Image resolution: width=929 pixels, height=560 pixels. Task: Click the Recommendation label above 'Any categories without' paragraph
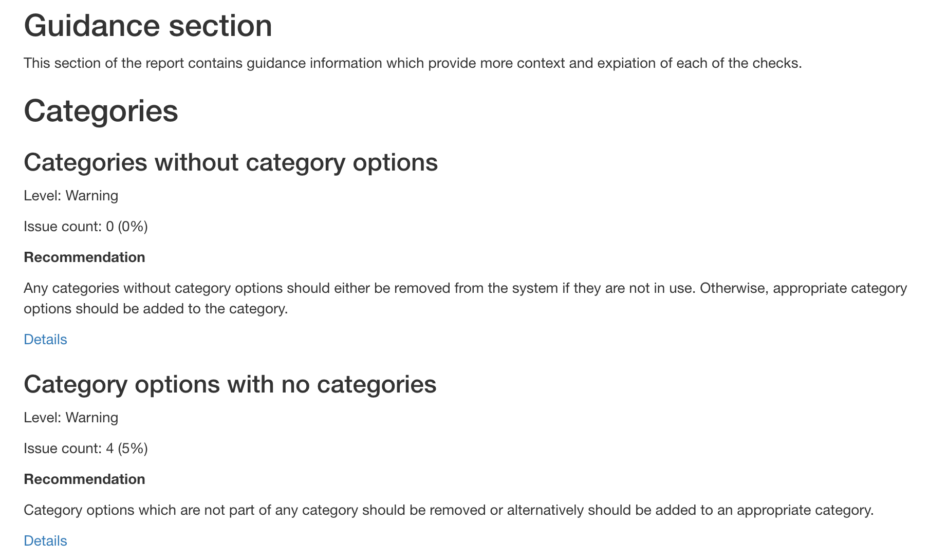(84, 257)
